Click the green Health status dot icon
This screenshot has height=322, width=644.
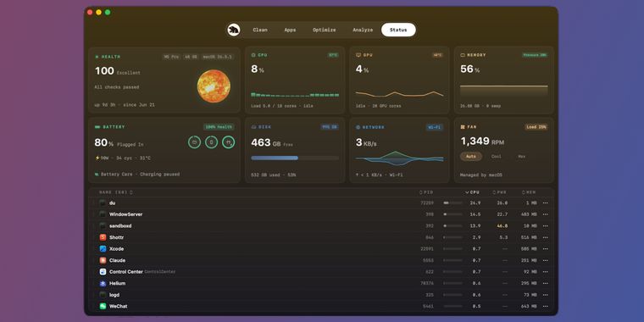coord(97,57)
